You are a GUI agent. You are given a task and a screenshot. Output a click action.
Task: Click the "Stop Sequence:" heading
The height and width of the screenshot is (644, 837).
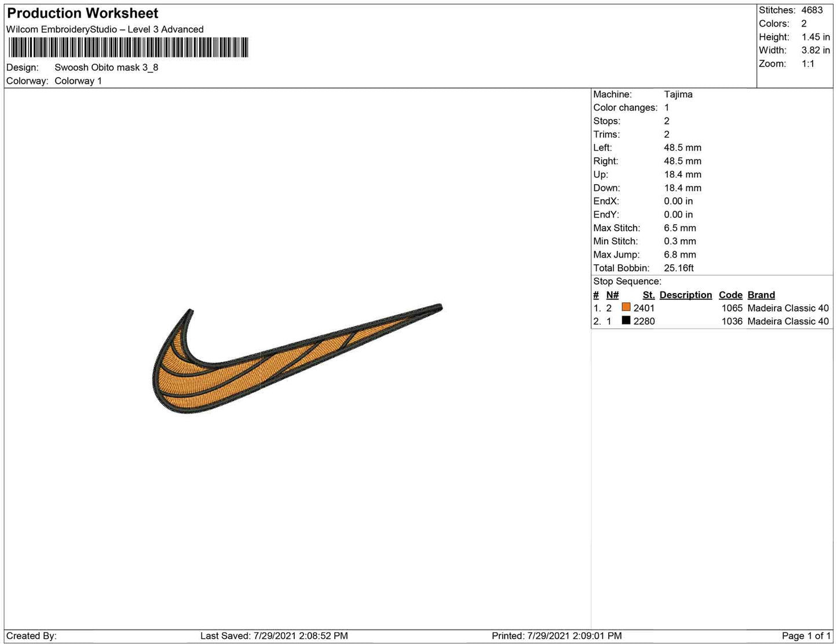pos(627,281)
